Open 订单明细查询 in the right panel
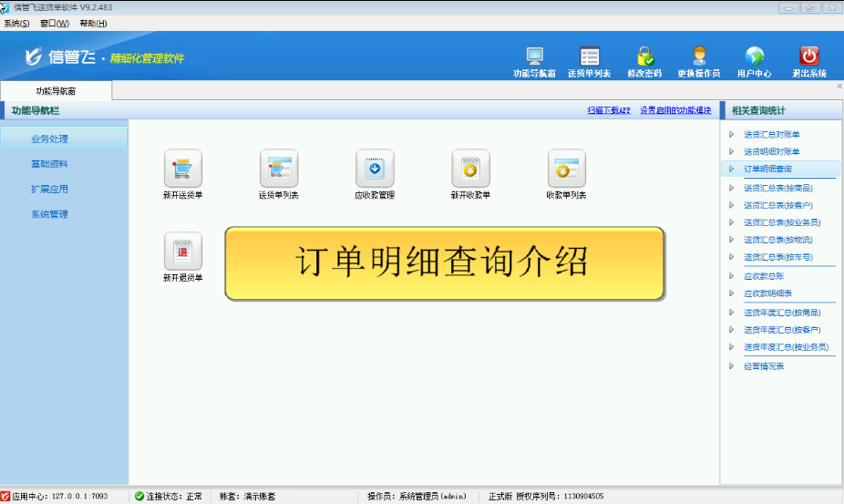Viewport: 844px width, 504px height. point(767,170)
